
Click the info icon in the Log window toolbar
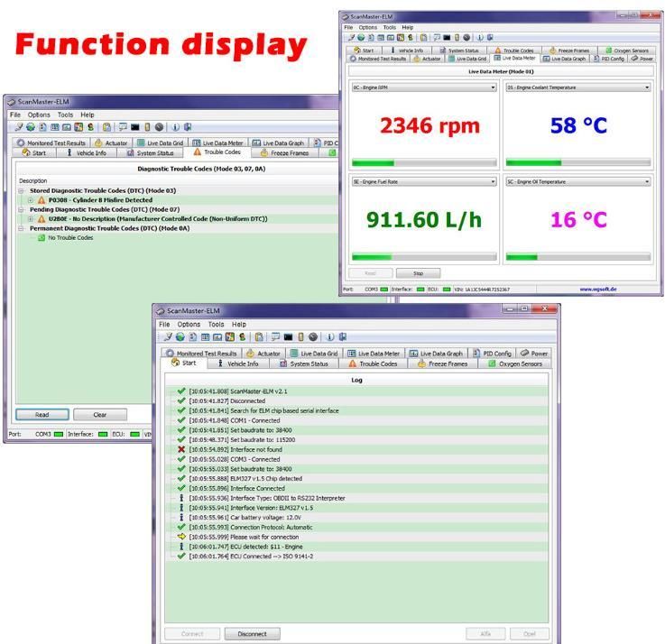click(329, 337)
